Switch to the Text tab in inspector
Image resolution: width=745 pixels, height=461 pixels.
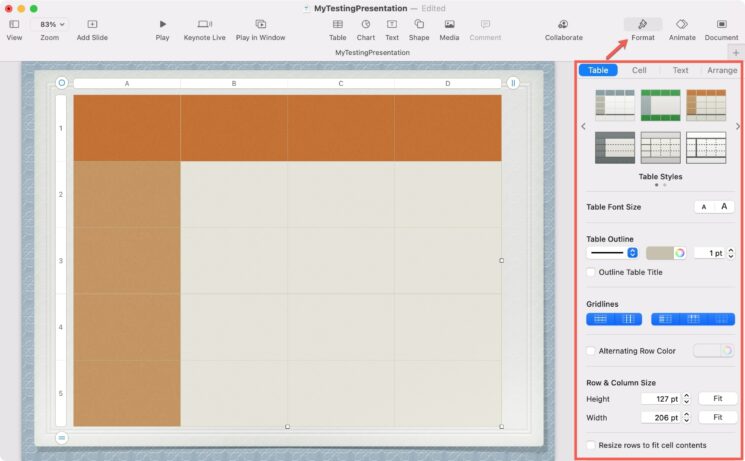click(680, 70)
